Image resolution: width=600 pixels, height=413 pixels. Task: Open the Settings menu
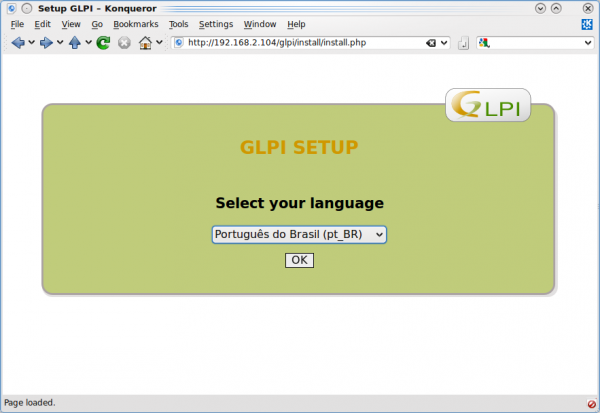click(x=216, y=24)
